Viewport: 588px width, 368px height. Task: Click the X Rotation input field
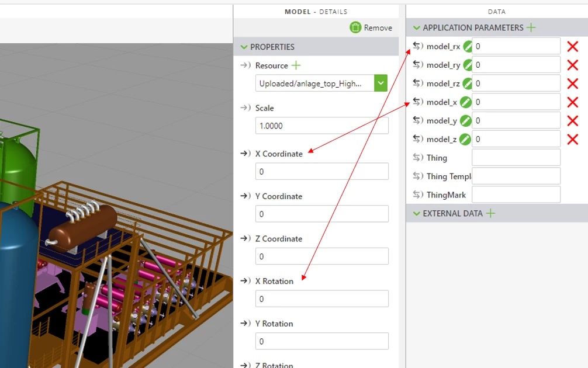click(321, 298)
